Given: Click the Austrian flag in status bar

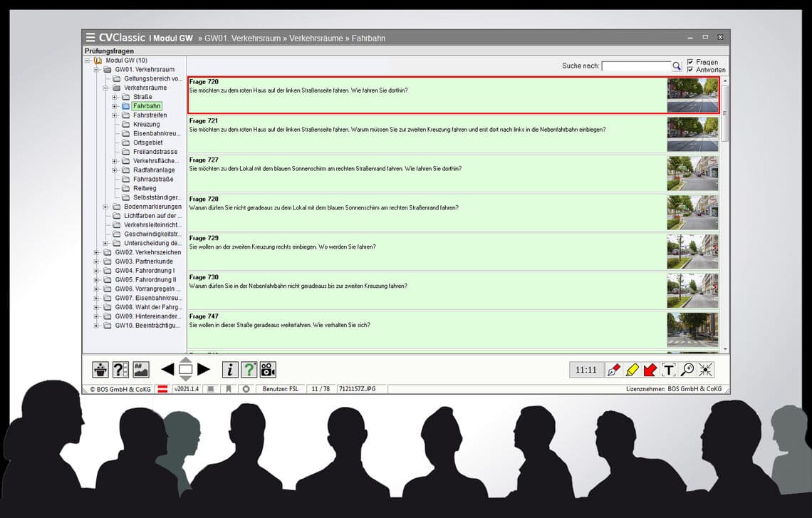Looking at the screenshot, I should (x=162, y=389).
